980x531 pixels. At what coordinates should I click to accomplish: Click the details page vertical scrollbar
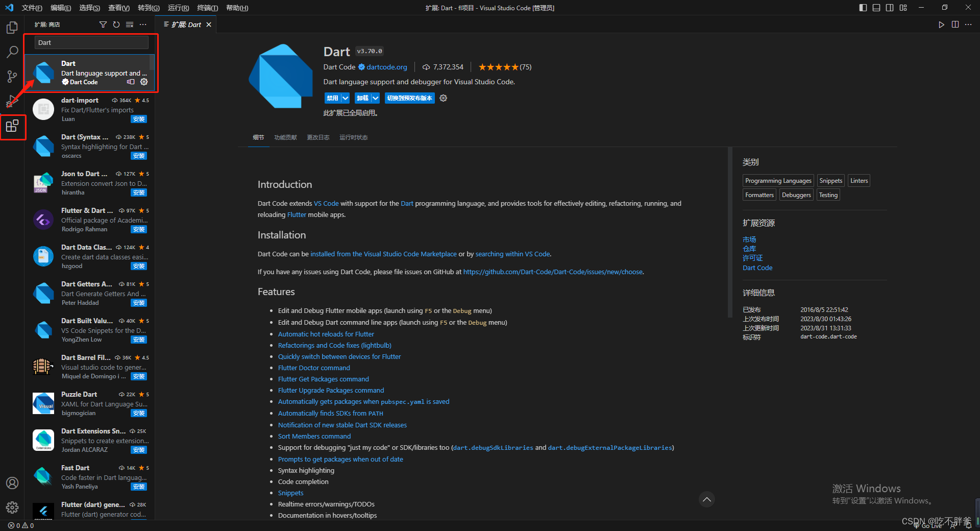click(x=730, y=232)
